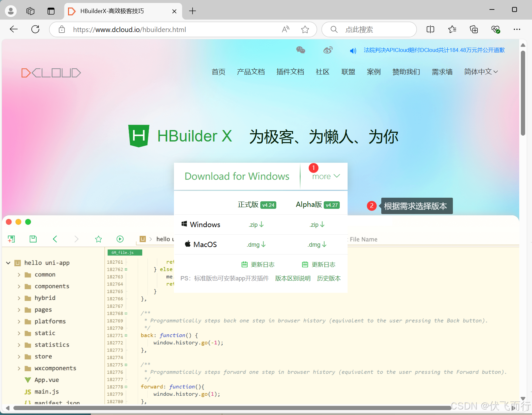Click the Download for Windows button
The image size is (532, 415).
point(237,176)
